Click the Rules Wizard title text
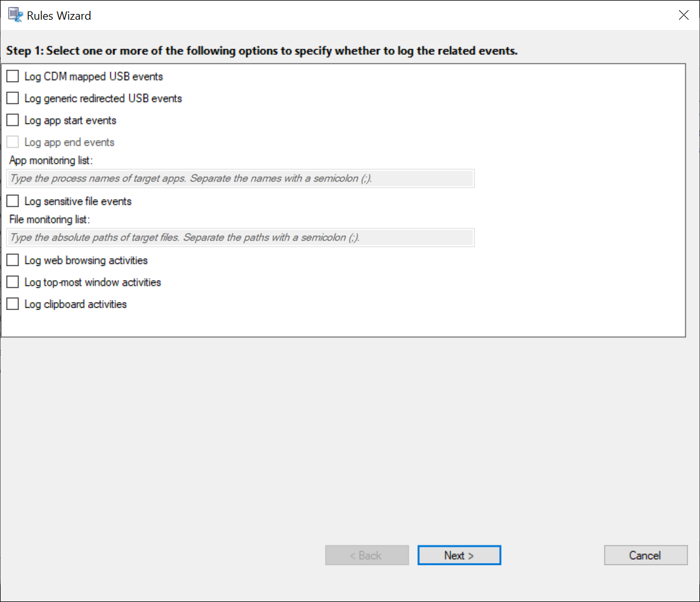Image resolution: width=700 pixels, height=602 pixels. 59,15
